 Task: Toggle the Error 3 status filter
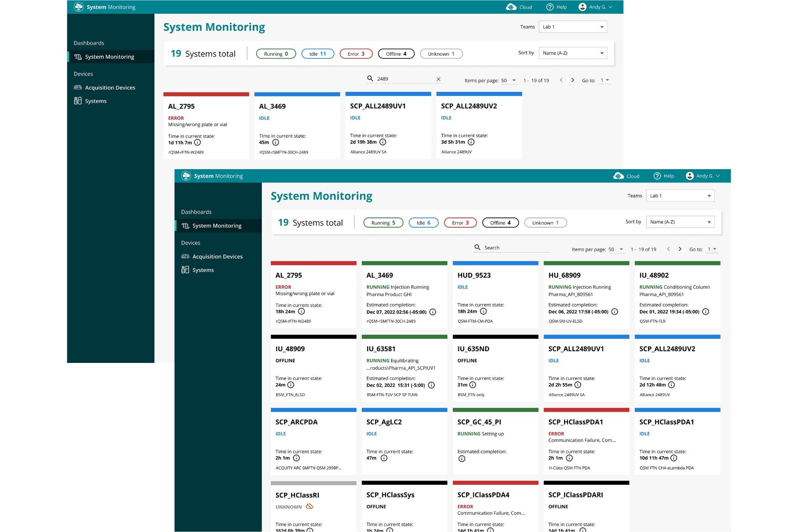click(460, 223)
